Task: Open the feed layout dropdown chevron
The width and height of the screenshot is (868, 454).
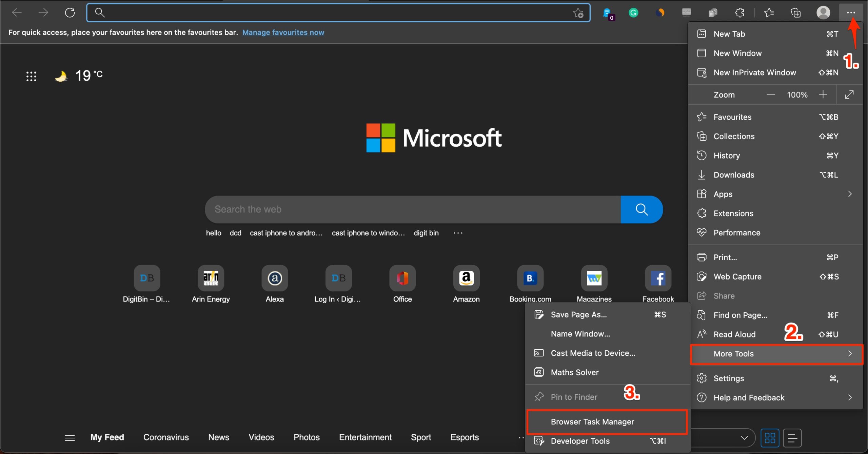Action: tap(744, 438)
